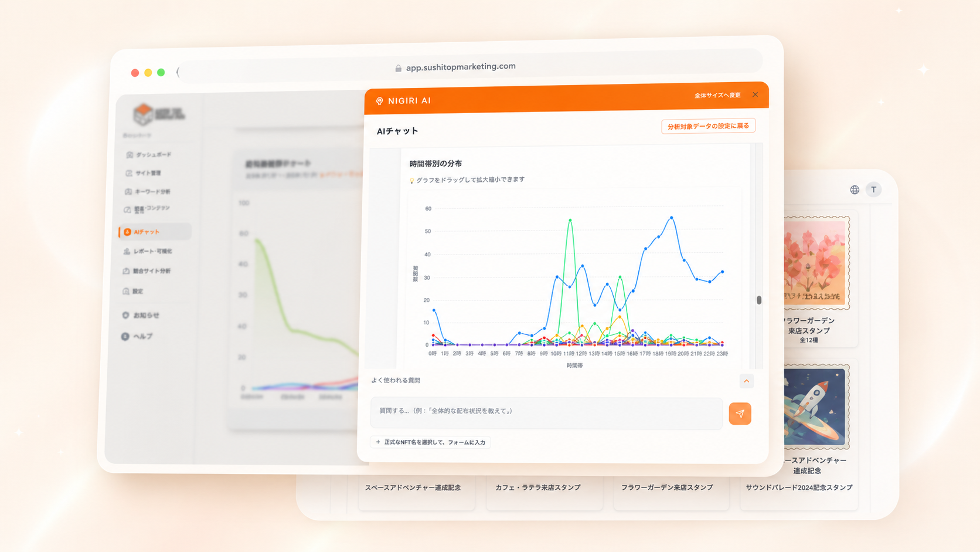Click the NIGIRI AI header logo icon
Viewport: 980px width, 552px height.
point(379,101)
